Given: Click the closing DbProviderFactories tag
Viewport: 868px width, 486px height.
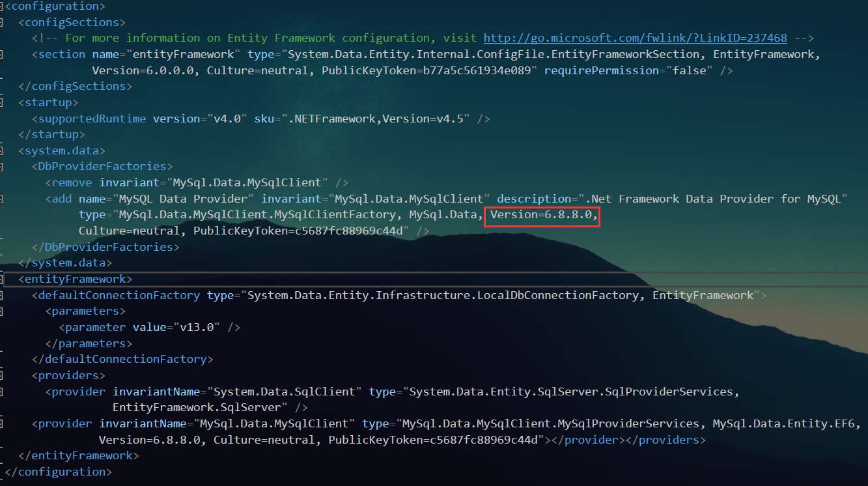Looking at the screenshot, I should click(x=105, y=247).
